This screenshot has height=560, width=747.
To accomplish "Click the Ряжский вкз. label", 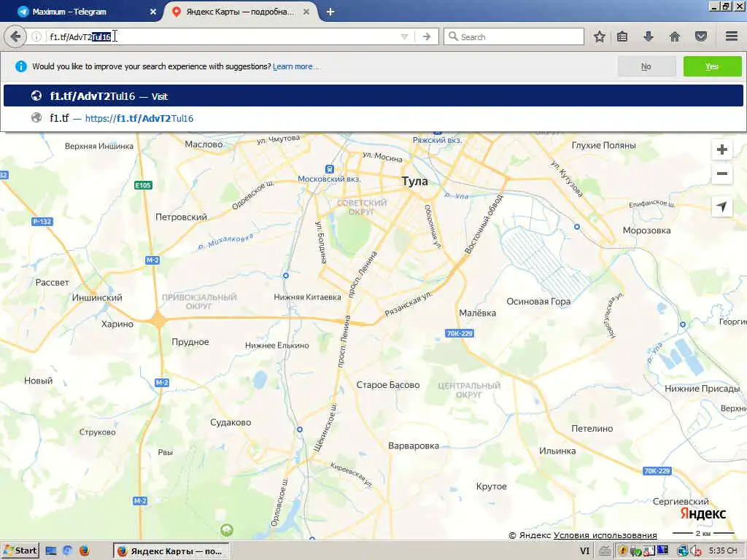I will 438,140.
